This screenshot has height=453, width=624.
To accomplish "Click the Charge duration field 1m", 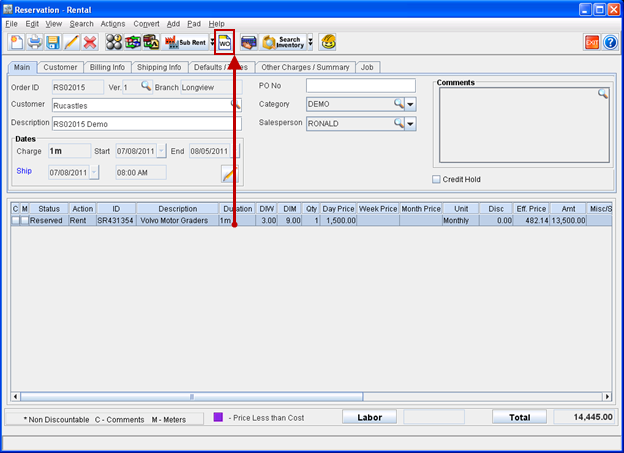I will [70, 151].
